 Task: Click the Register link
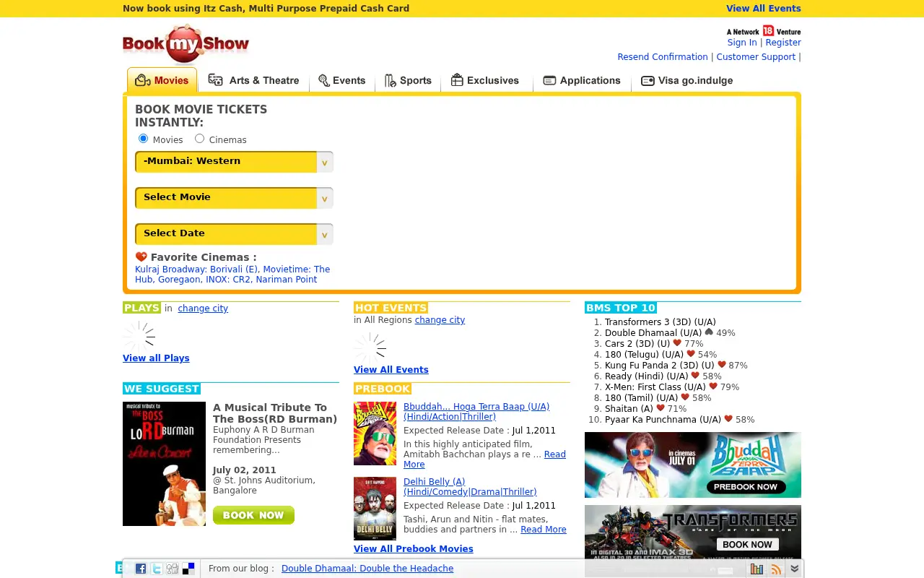coord(783,43)
